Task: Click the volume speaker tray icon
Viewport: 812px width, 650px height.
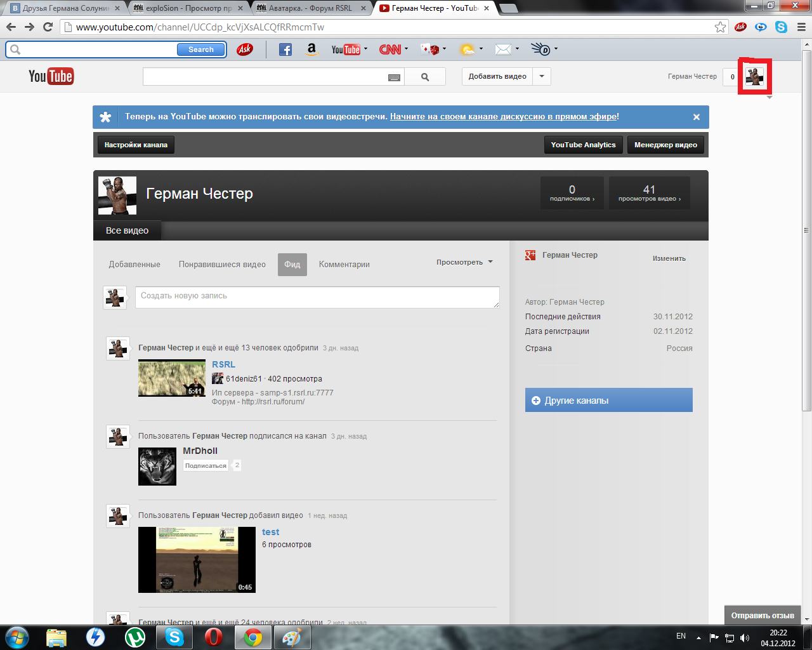Action: pos(745,637)
